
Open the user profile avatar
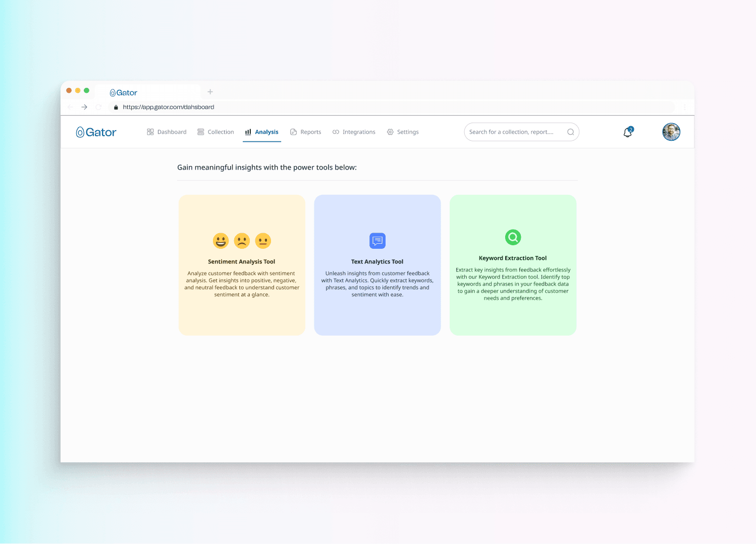pyautogui.click(x=671, y=132)
